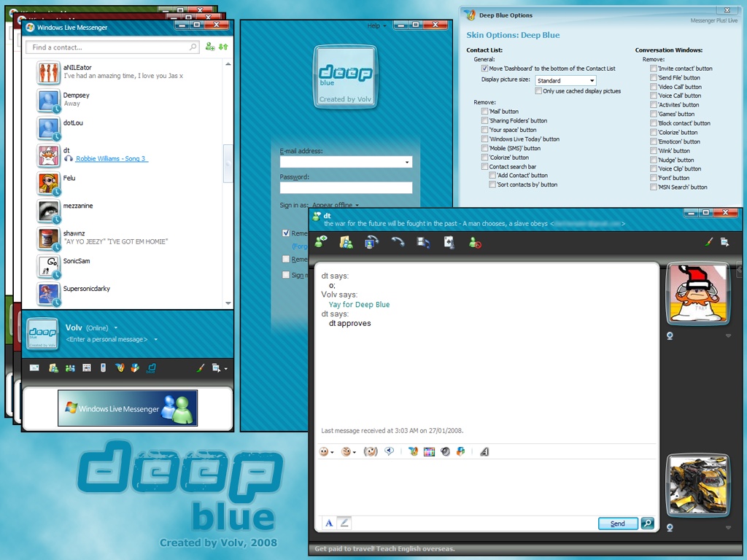Click dt's Santa hat display picture
This screenshot has width=747, height=560.
pos(698,294)
